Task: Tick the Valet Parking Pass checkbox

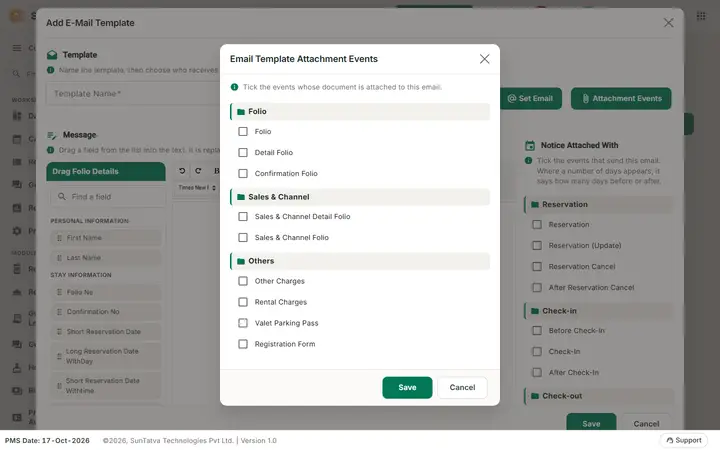Action: click(x=243, y=323)
